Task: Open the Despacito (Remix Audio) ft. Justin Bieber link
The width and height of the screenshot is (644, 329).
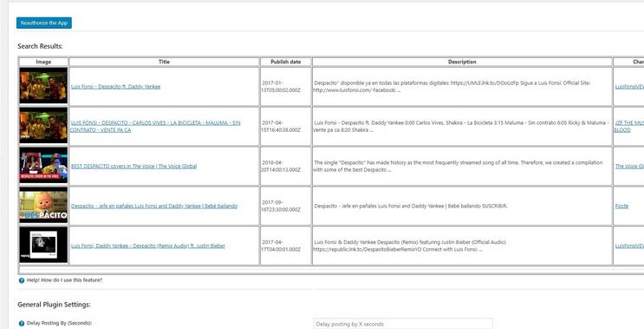Action: click(148, 246)
